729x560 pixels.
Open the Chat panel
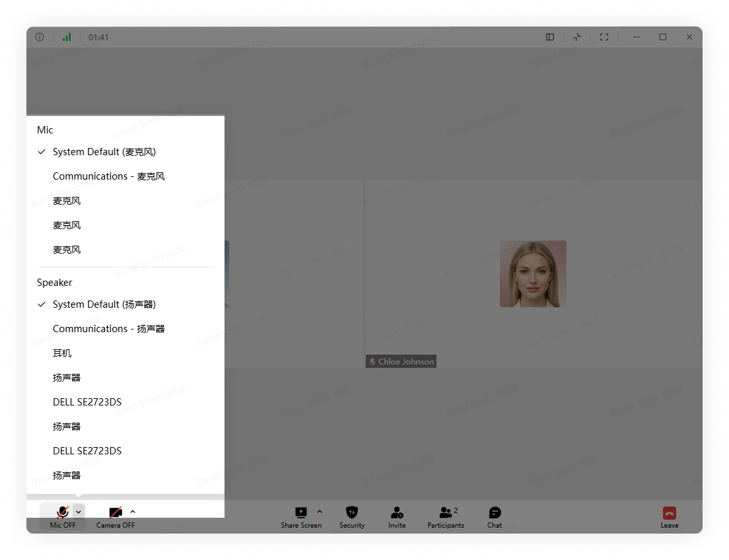[495, 516]
